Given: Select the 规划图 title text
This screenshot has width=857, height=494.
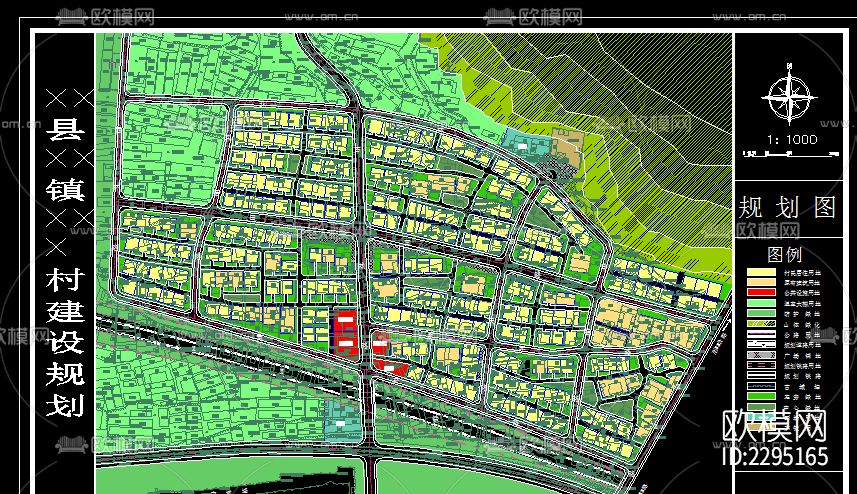Looking at the screenshot, I should pos(788,208).
